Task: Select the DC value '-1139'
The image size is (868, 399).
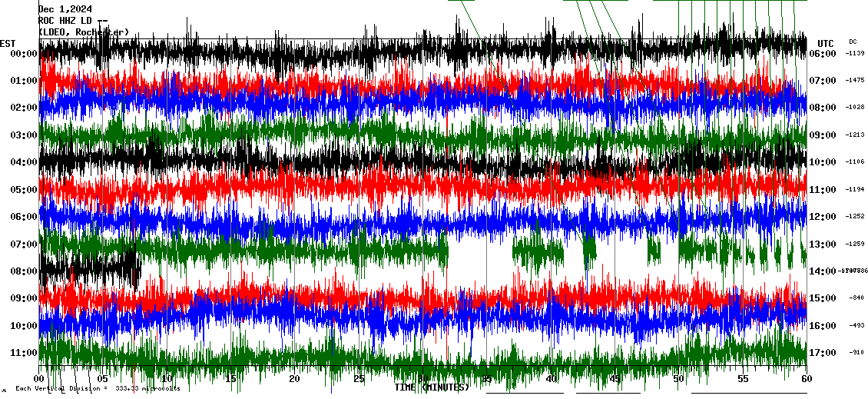Action: click(x=855, y=53)
